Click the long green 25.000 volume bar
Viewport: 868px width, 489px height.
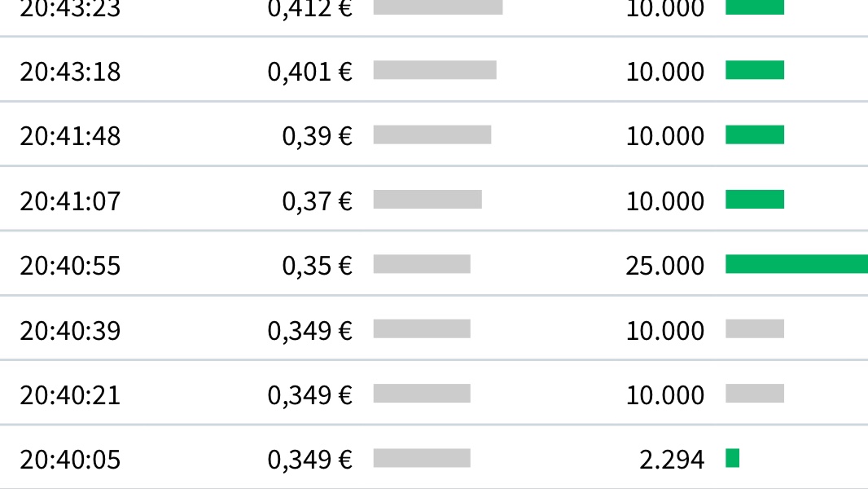[x=796, y=264]
